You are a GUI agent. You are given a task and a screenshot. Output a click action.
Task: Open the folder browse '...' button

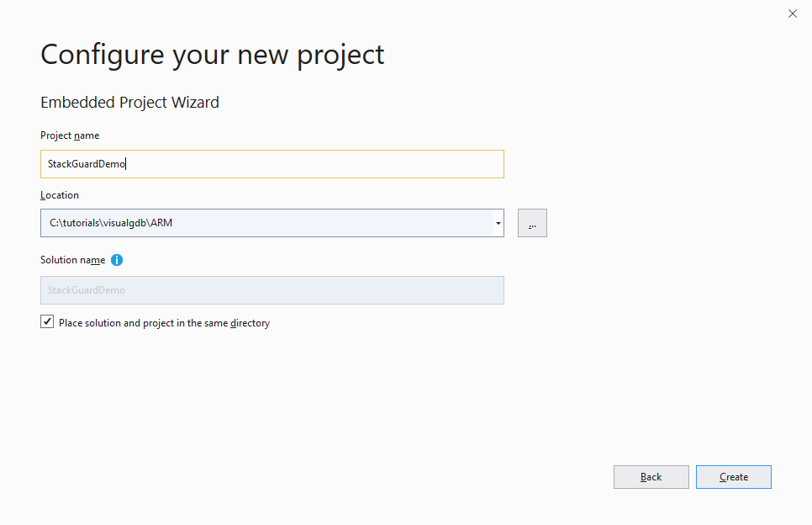pyautogui.click(x=532, y=223)
